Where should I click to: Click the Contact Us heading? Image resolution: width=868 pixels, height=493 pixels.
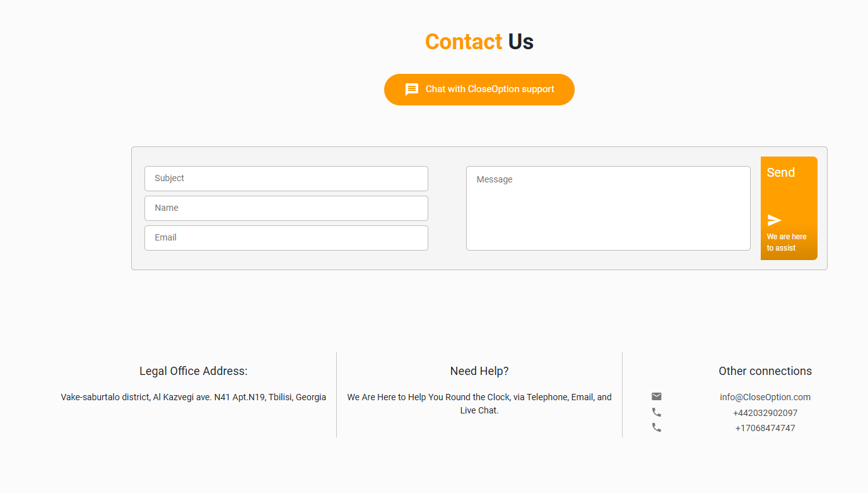(479, 42)
